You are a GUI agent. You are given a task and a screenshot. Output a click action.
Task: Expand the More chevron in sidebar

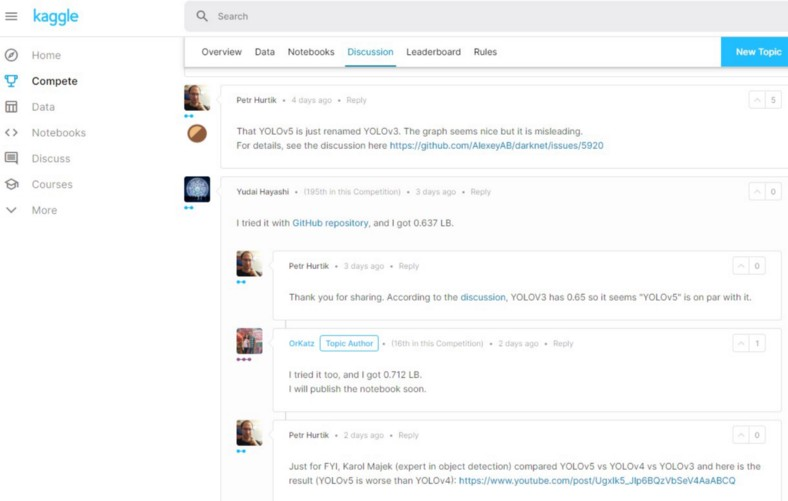pyautogui.click(x=11, y=210)
